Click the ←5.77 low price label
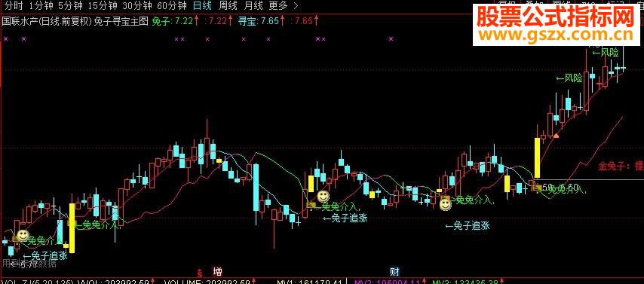644x284 pixels. click(24, 265)
